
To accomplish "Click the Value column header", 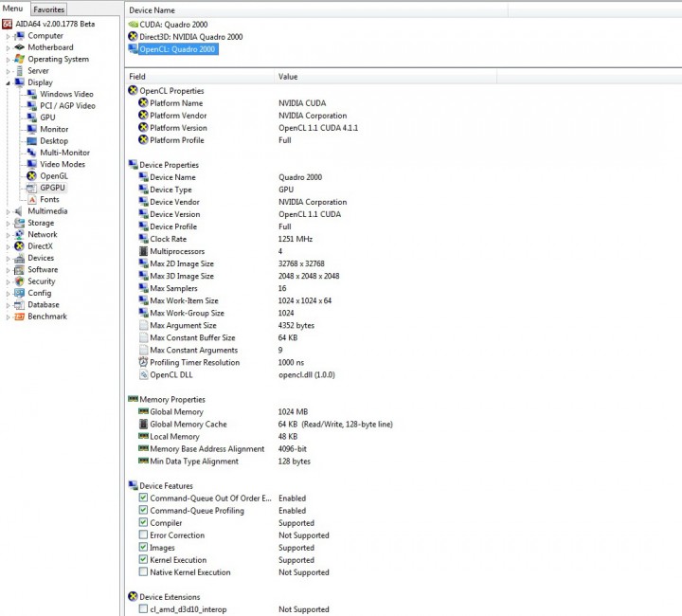I will point(386,77).
